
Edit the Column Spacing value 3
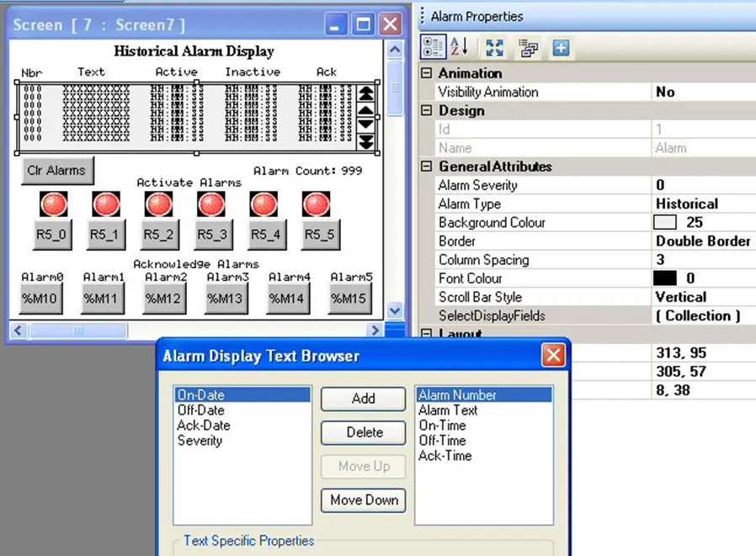coord(703,260)
